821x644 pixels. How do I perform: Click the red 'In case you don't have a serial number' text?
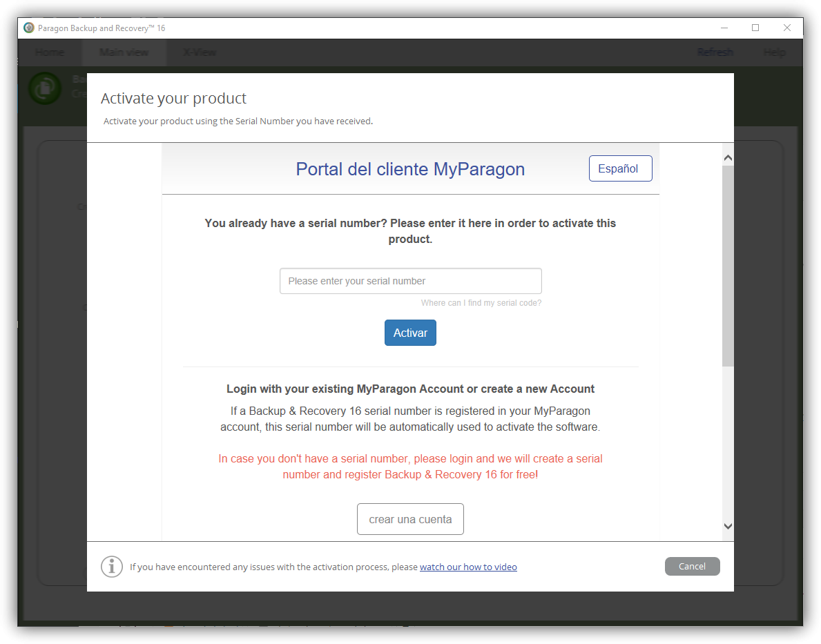point(410,467)
